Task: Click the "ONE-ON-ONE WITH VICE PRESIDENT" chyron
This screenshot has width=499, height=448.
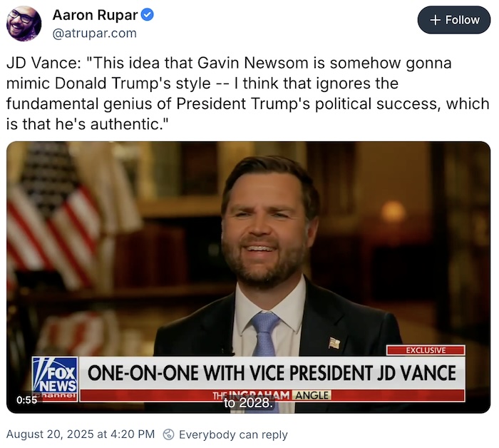Action: [271, 373]
